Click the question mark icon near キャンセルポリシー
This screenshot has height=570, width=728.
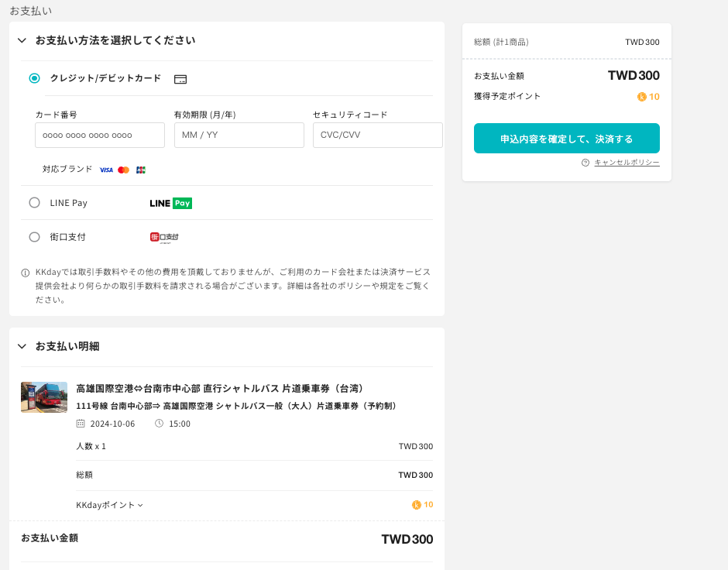585,163
